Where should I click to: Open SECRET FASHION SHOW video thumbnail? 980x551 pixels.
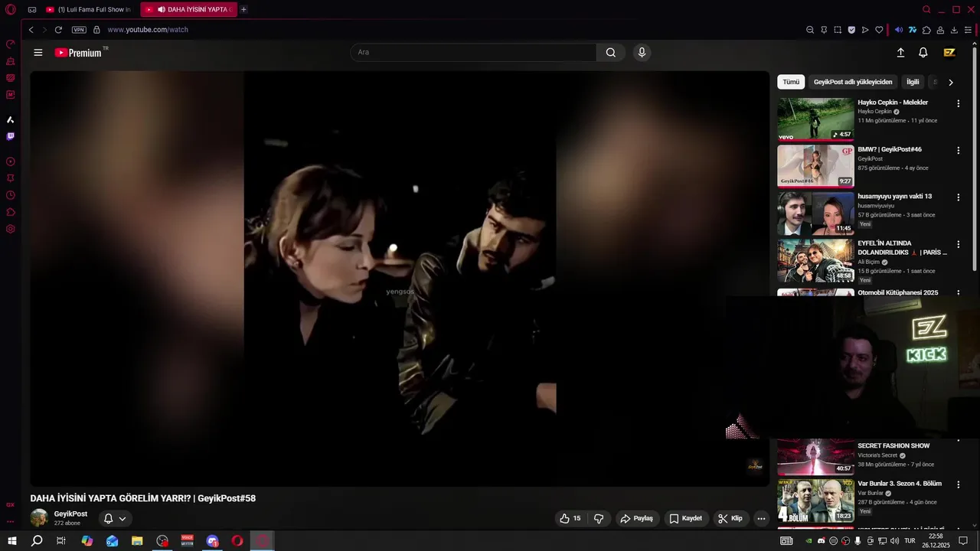pyautogui.click(x=815, y=456)
